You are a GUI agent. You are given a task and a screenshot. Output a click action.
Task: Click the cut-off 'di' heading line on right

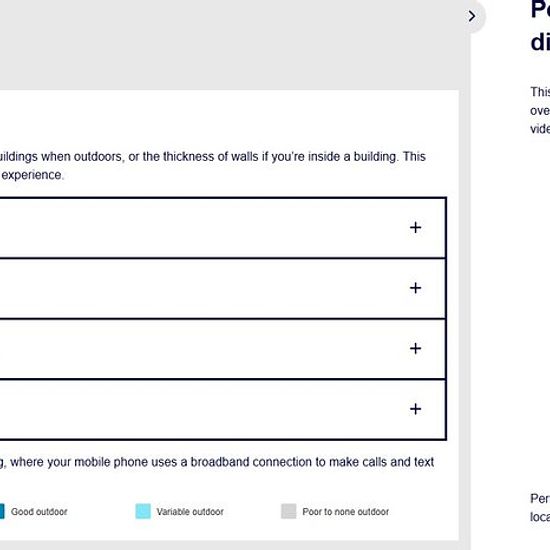click(540, 42)
